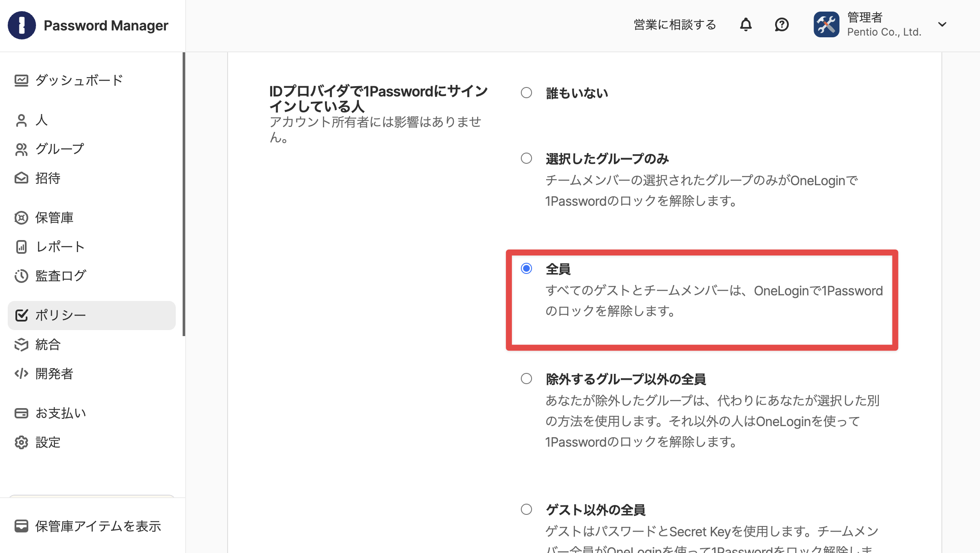Click the 保管庫アイテムを表示 icon
The height and width of the screenshot is (553, 980).
[21, 526]
